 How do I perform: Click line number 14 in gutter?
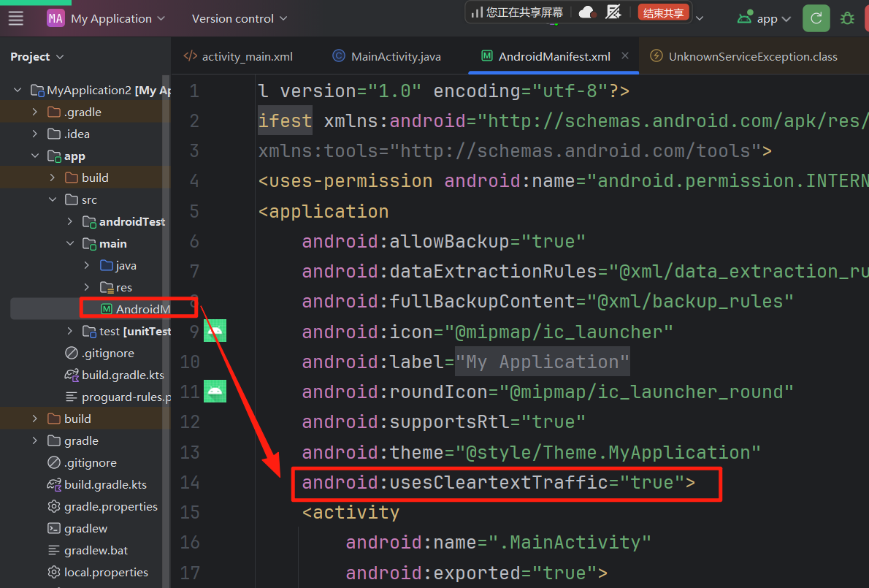click(x=190, y=482)
